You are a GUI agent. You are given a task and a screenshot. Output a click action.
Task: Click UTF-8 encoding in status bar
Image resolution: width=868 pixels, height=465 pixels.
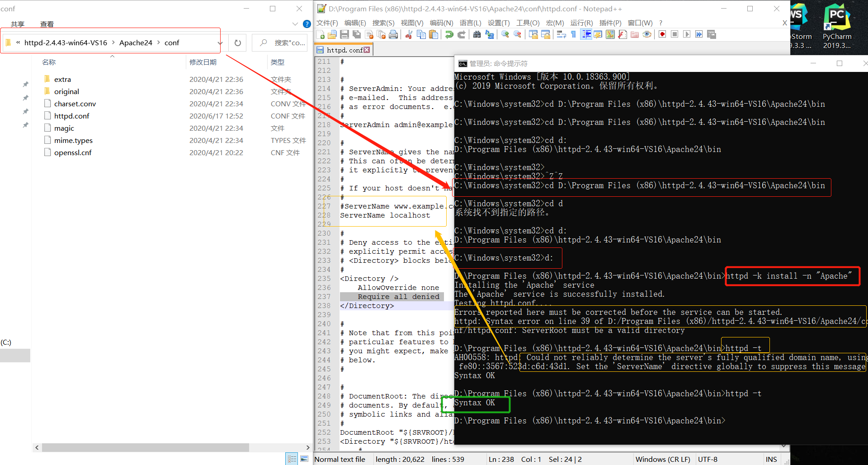(x=708, y=459)
